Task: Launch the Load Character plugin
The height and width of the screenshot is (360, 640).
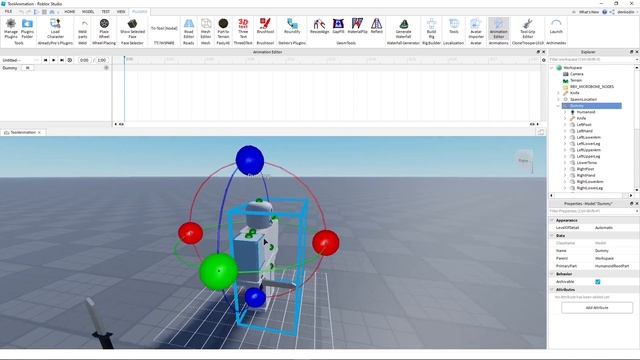Action: tap(55, 28)
